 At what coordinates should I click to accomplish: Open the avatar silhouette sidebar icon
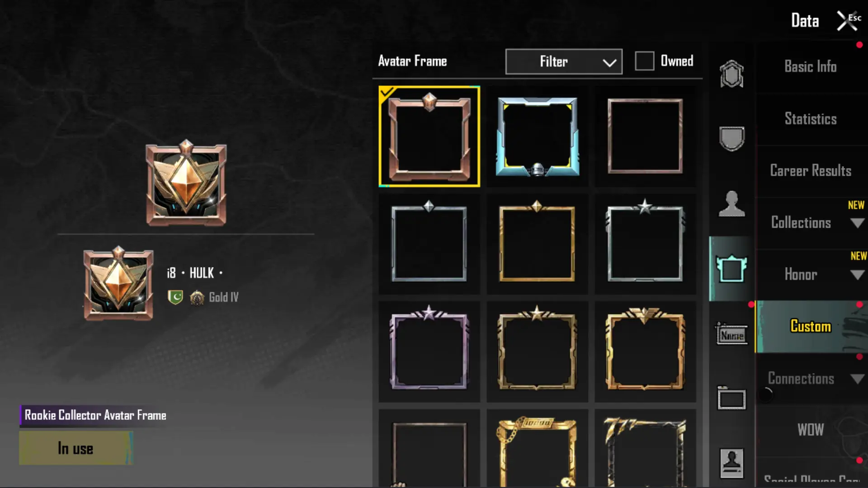pyautogui.click(x=731, y=204)
